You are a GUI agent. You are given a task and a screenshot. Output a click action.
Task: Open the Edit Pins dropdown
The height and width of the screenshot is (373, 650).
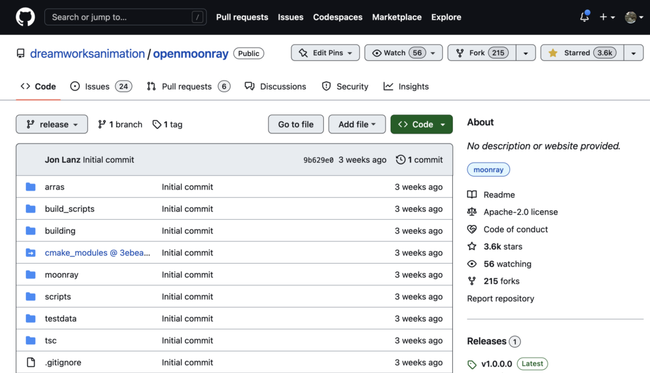click(325, 53)
